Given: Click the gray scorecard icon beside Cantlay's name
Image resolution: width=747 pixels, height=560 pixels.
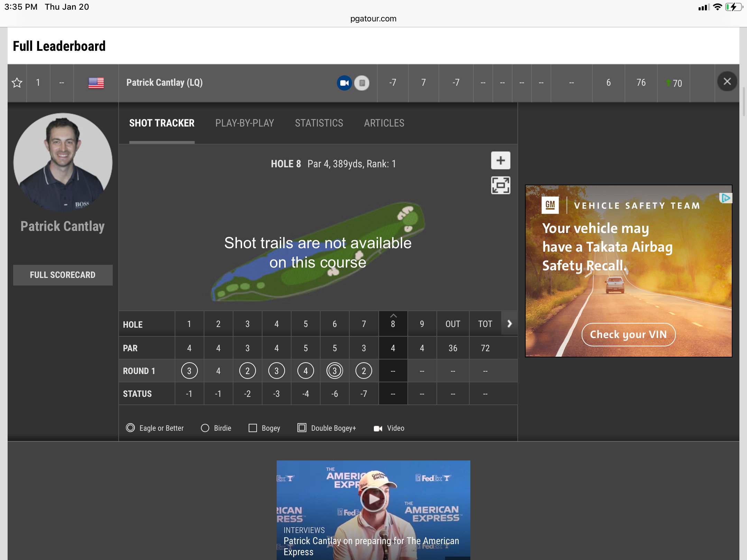Looking at the screenshot, I should (362, 83).
